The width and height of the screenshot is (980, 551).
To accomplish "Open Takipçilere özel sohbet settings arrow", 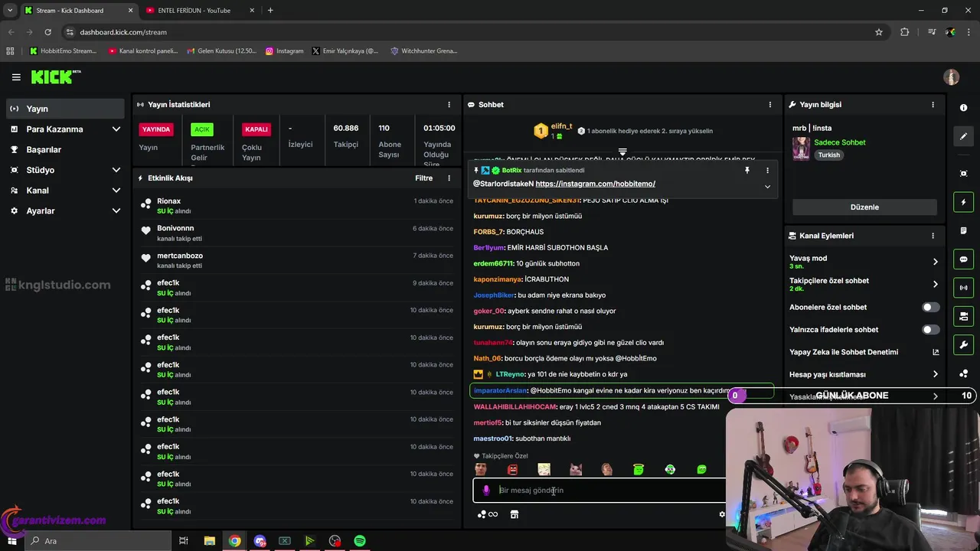I will (935, 284).
